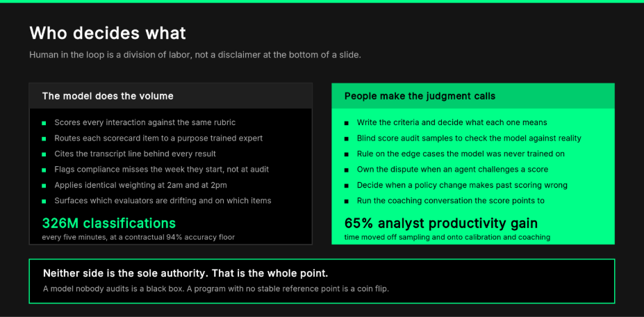
Task: Select the bullet before "Cites the transcript line"
Action: tap(44, 154)
